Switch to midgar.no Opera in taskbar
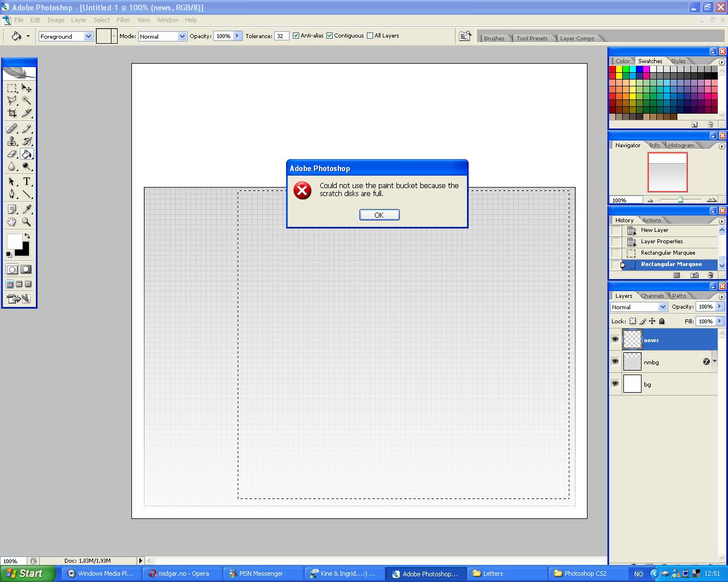 coord(183,573)
